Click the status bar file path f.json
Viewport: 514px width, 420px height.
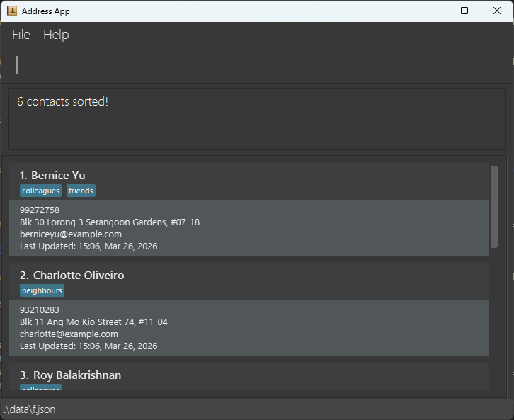(x=30, y=409)
